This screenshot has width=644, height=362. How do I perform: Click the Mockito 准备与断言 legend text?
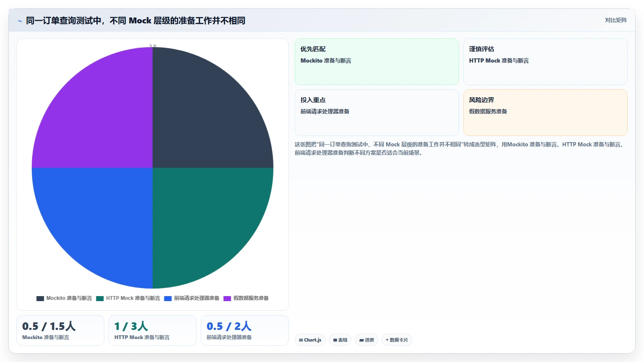click(x=69, y=298)
